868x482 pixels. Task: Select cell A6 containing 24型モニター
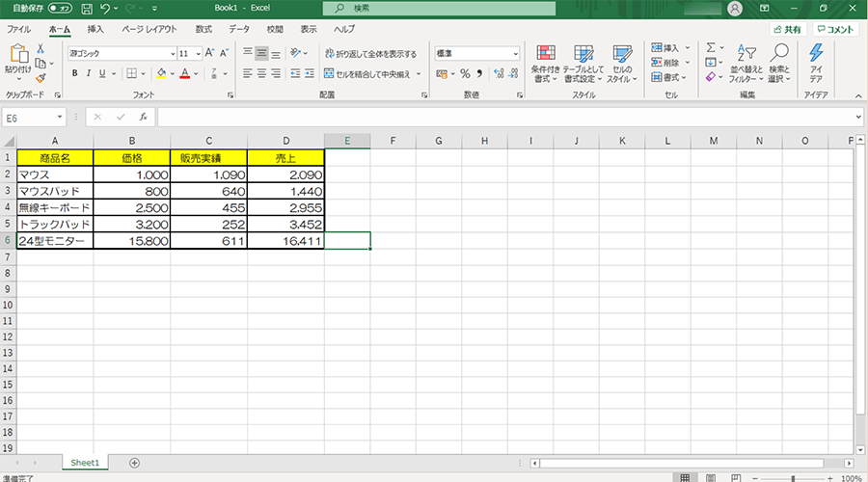[55, 241]
